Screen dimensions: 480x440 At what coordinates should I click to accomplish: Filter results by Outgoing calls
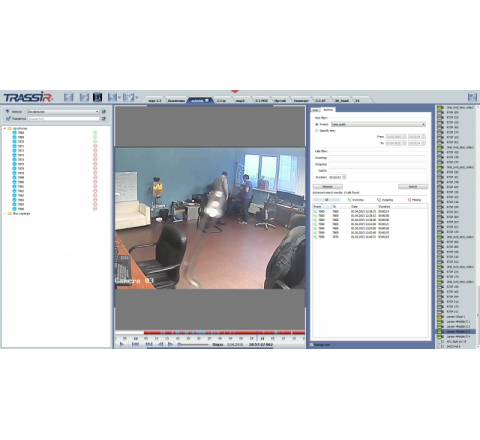385,200
